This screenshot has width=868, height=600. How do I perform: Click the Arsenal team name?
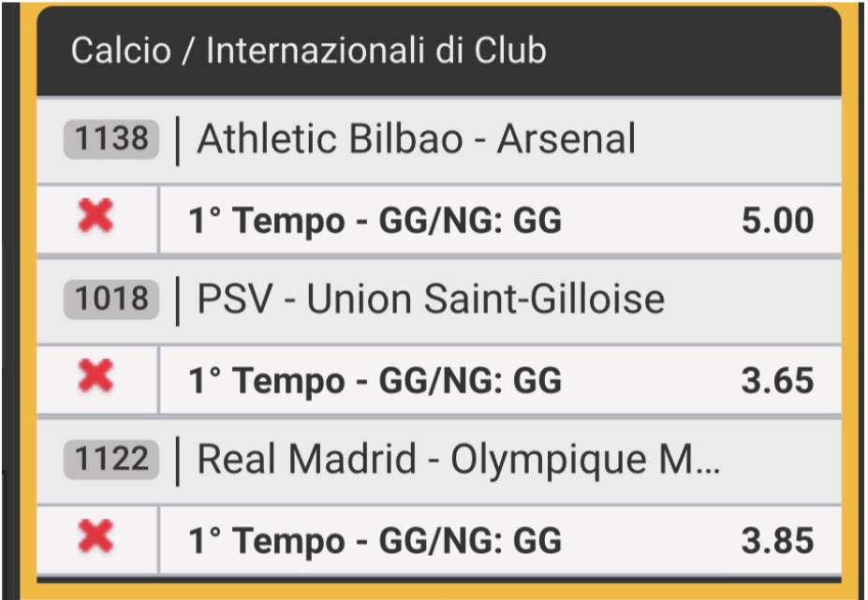[x=566, y=139]
